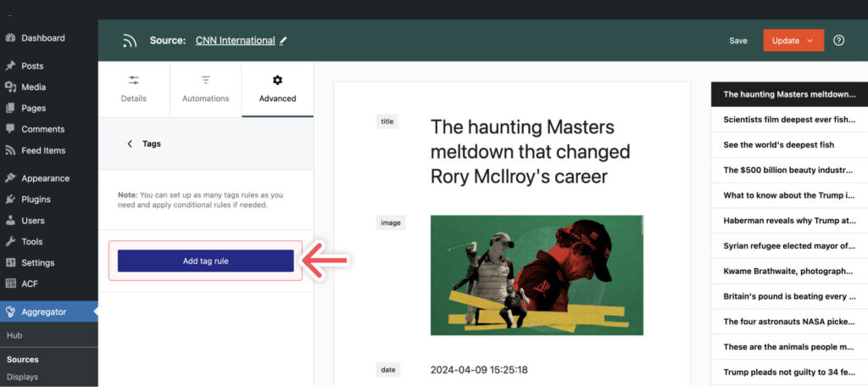868x387 pixels.
Task: Select 'See the world's deepest fish' item
Action: coord(789,145)
